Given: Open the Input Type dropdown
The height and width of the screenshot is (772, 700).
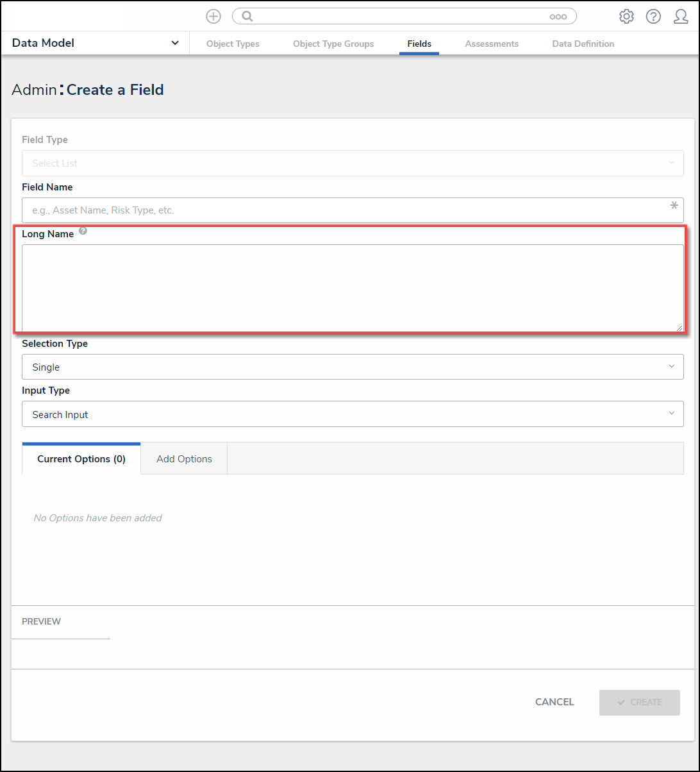Looking at the screenshot, I should (353, 414).
